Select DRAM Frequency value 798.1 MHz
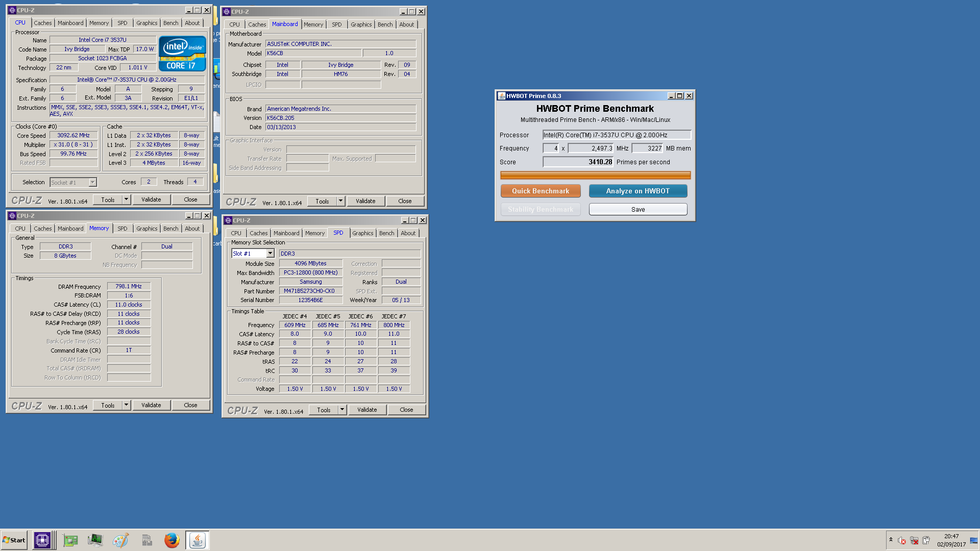980x551 pixels. point(129,286)
